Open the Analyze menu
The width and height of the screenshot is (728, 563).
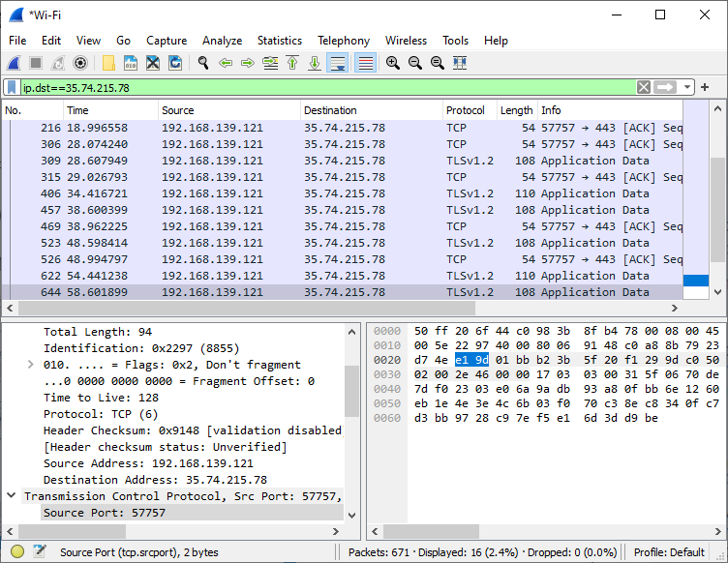(222, 41)
